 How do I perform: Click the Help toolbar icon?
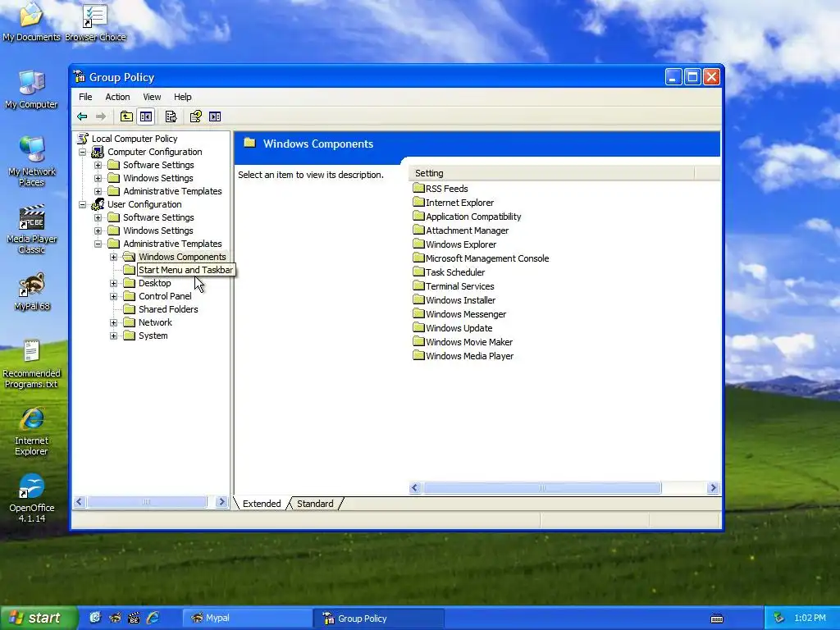click(x=195, y=116)
